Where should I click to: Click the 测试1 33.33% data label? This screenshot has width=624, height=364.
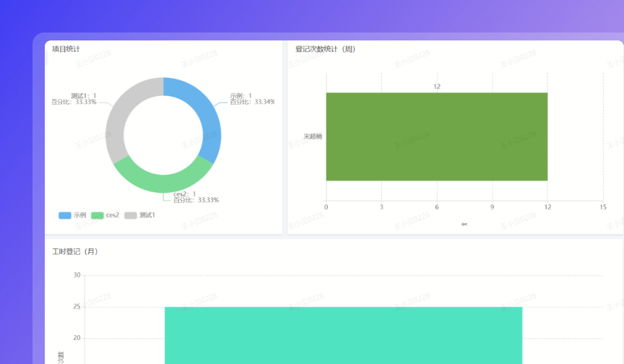[74, 99]
